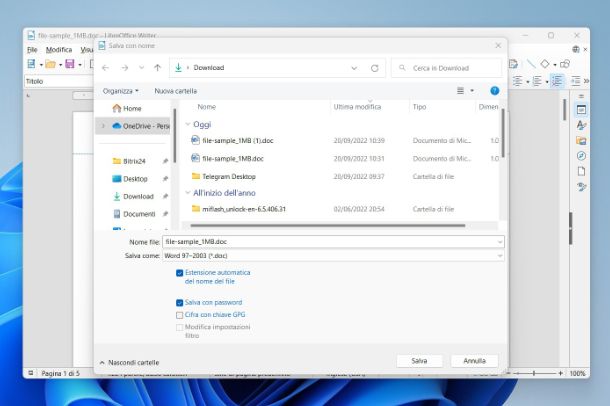Refresh the Download folder listing

(x=375, y=68)
